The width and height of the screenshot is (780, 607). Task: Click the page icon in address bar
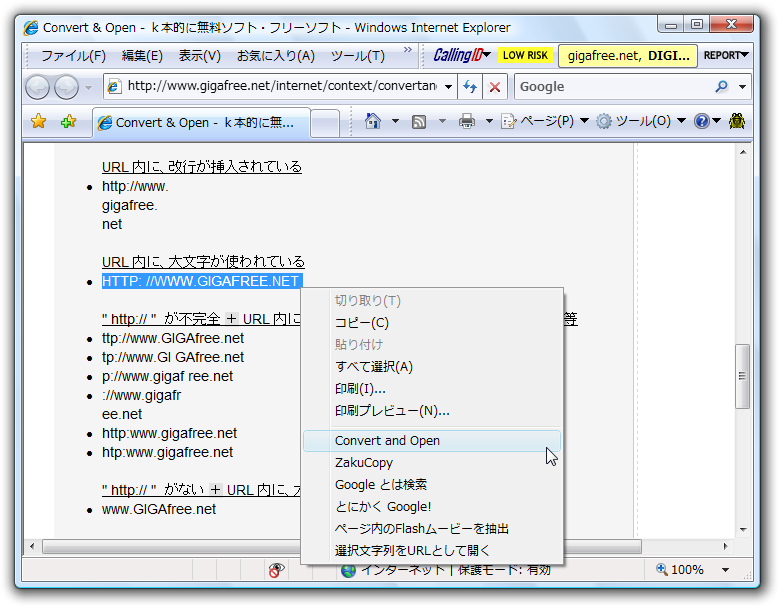114,87
